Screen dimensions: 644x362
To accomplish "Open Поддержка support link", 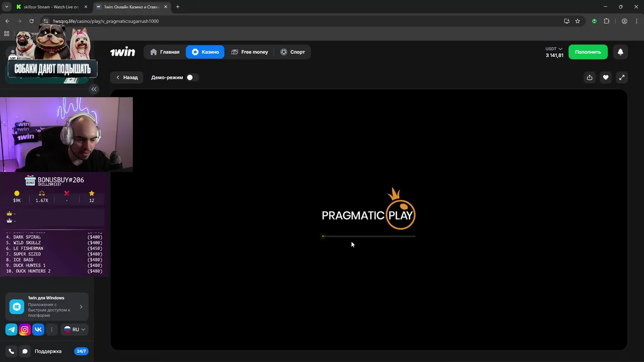I will point(48,351).
